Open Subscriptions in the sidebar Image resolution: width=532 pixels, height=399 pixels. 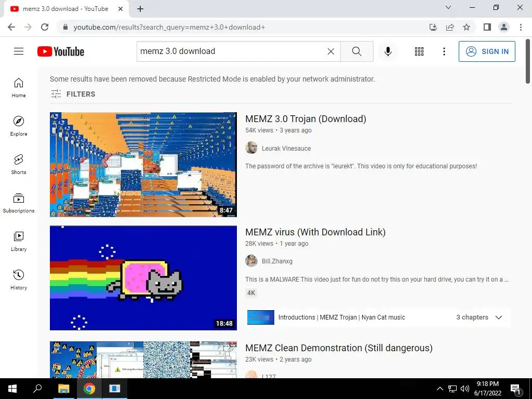click(19, 203)
